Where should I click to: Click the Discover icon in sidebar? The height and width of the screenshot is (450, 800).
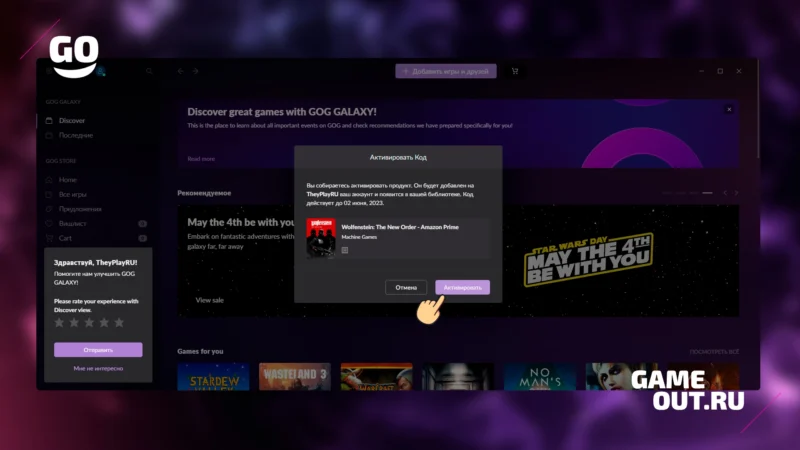(x=49, y=120)
